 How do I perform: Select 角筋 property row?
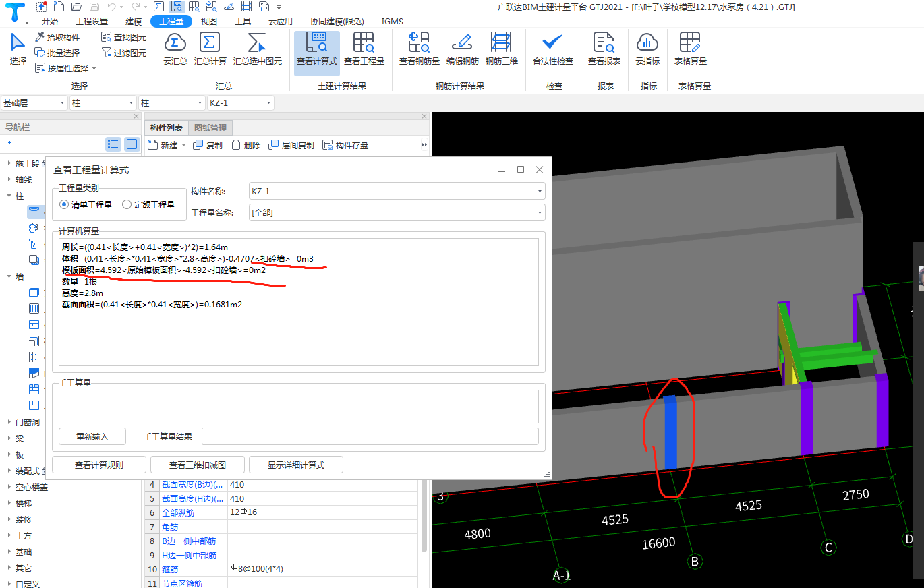point(282,527)
